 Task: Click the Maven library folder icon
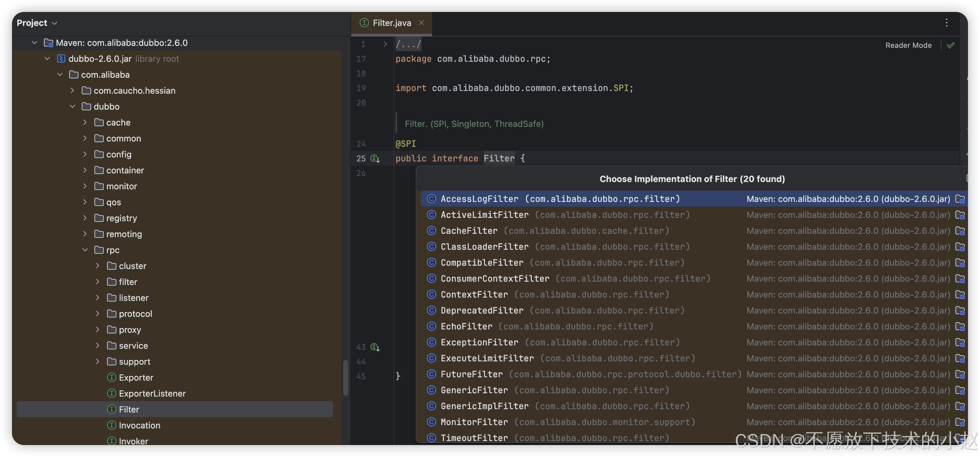48,43
